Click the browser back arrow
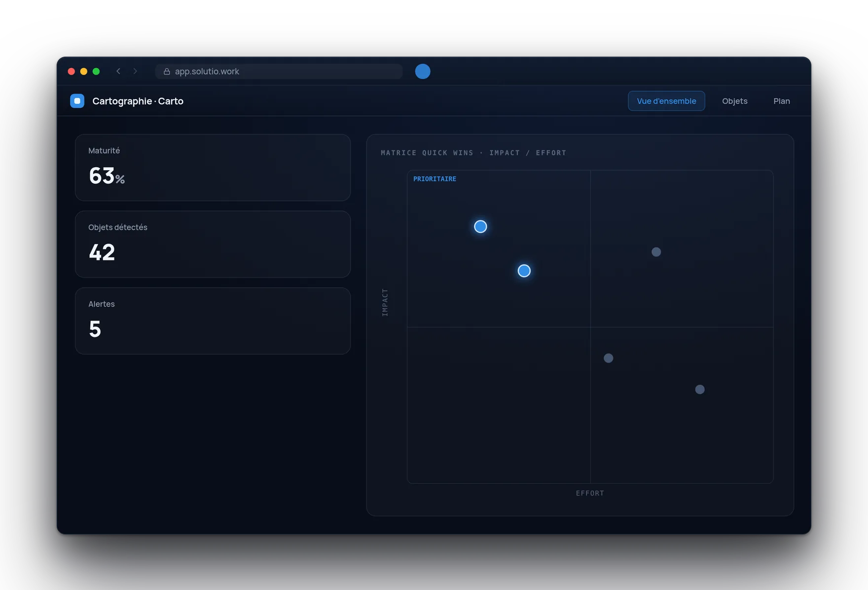868x590 pixels. tap(118, 71)
